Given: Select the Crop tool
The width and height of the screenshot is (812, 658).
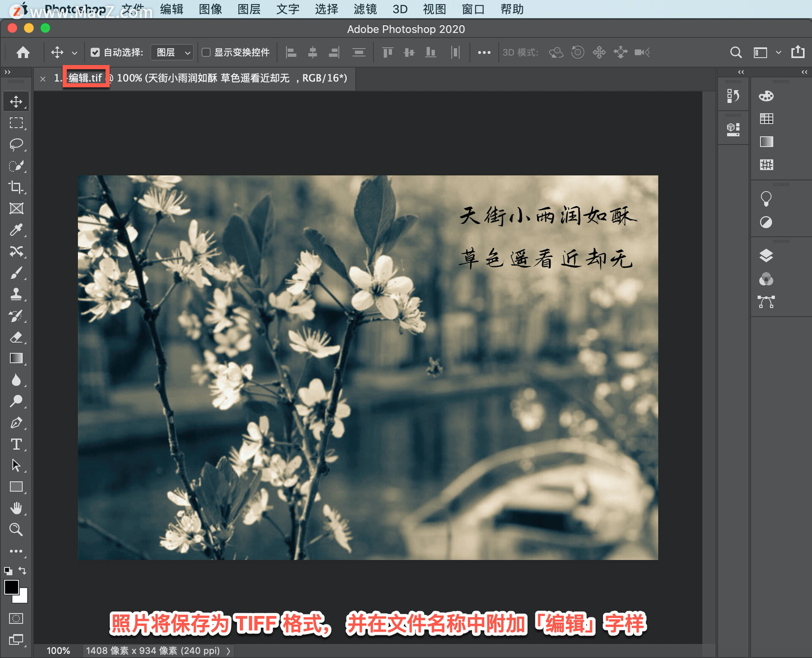Looking at the screenshot, I should 16,187.
